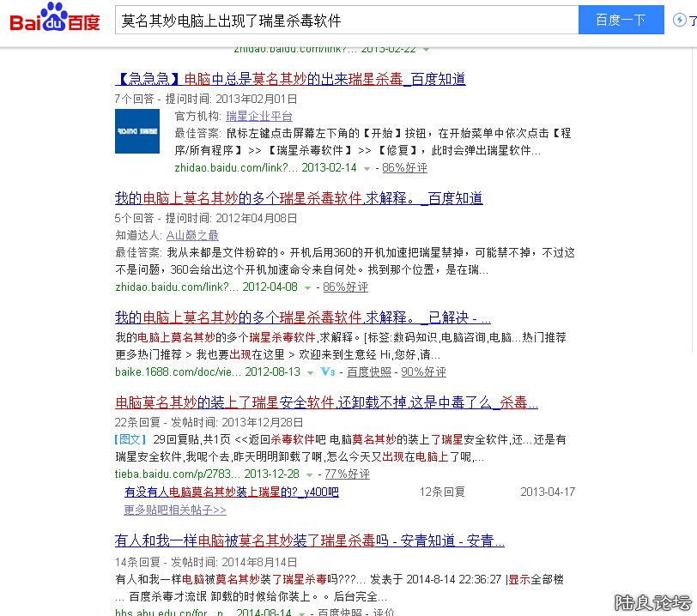Open the 【急急急】 Baidu Zhidao result title
Image resolution: width=697 pixels, height=616 pixels.
[289, 79]
